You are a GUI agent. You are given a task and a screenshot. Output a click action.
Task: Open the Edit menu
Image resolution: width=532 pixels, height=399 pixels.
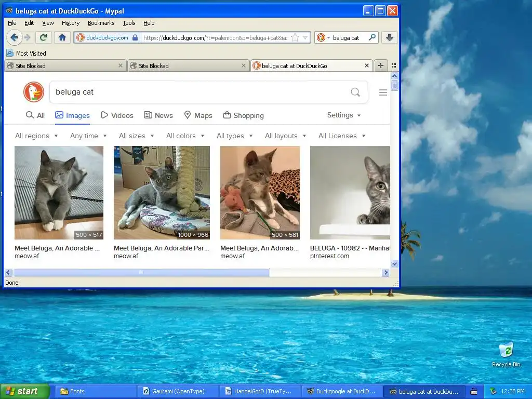click(29, 23)
